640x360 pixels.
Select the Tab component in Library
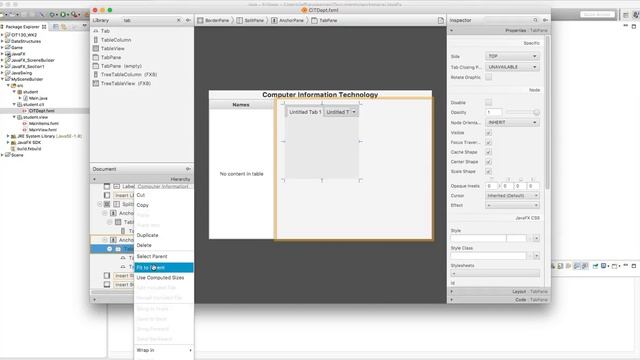pos(105,31)
